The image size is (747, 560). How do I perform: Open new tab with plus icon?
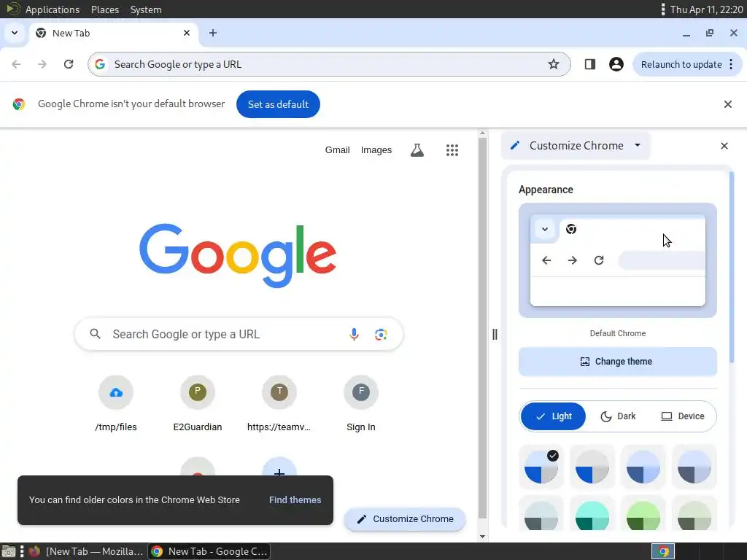(213, 33)
